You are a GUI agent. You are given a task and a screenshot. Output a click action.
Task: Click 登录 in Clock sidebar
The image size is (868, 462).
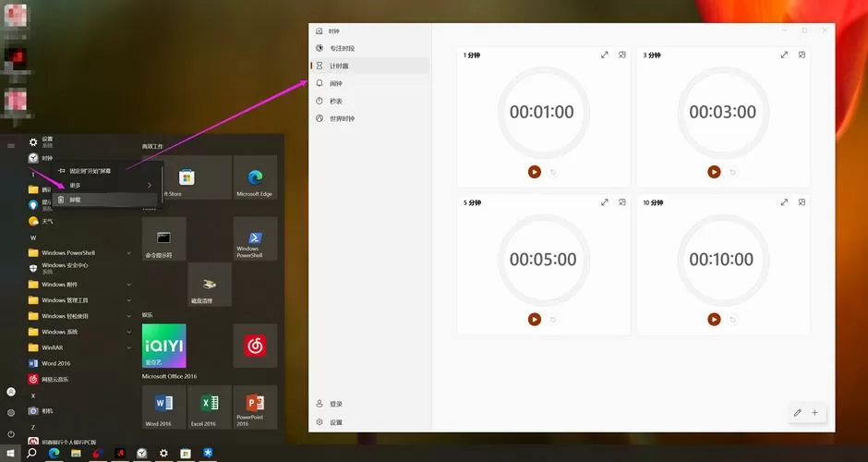click(x=370, y=404)
